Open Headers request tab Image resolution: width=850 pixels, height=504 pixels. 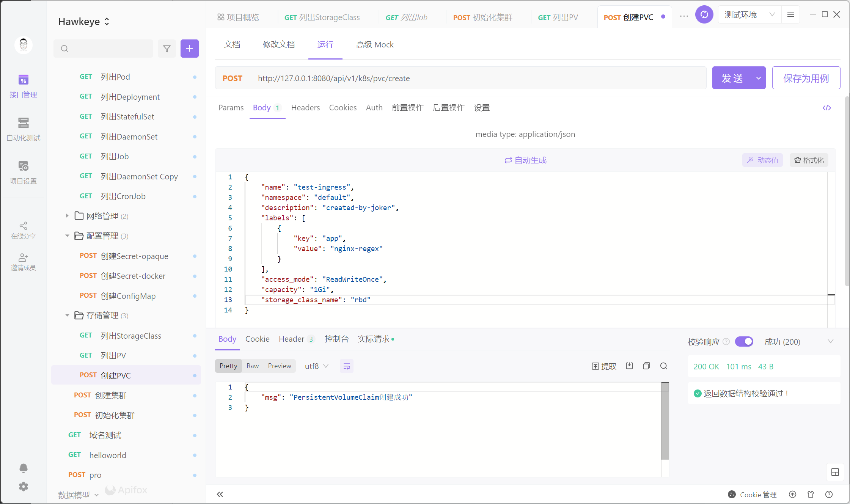[x=305, y=108]
